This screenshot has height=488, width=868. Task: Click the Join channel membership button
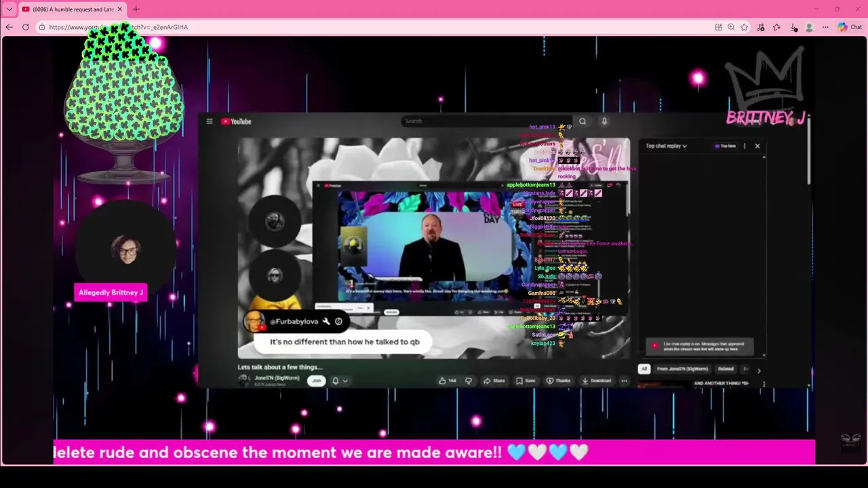[x=316, y=380]
